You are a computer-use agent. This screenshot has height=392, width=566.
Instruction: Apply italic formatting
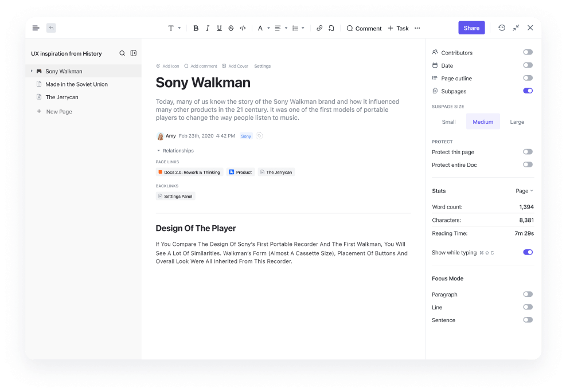207,28
